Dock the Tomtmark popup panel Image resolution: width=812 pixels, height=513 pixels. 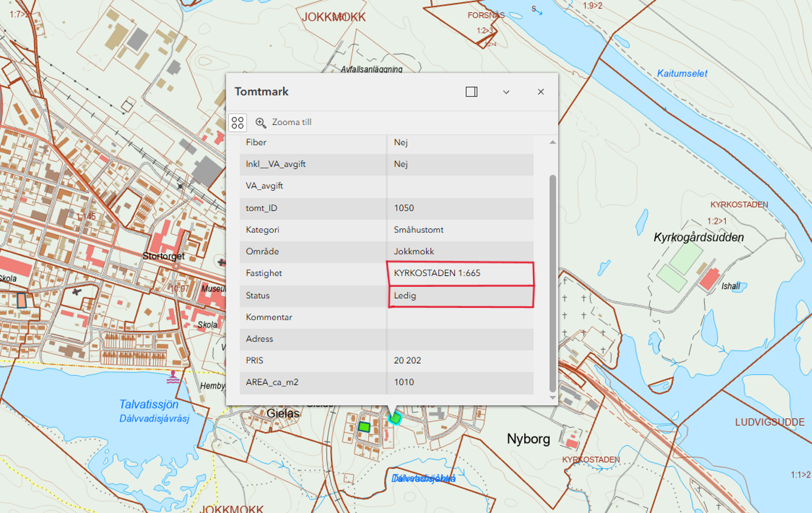click(x=471, y=92)
